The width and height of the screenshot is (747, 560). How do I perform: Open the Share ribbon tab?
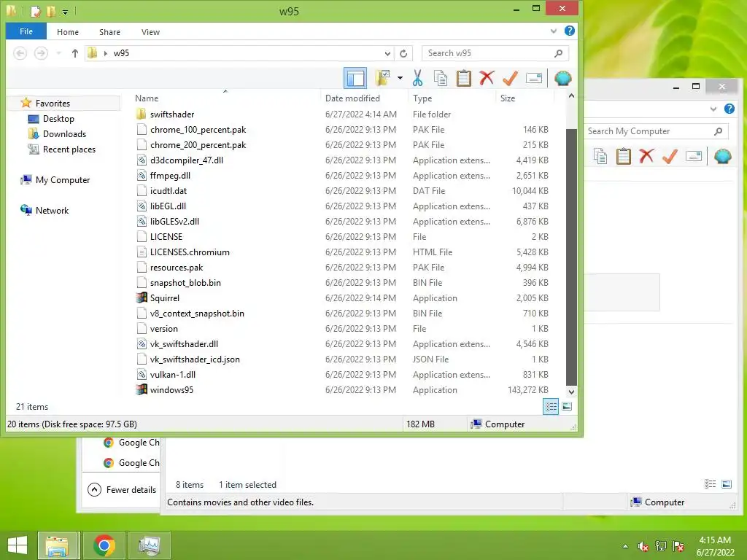(x=109, y=32)
